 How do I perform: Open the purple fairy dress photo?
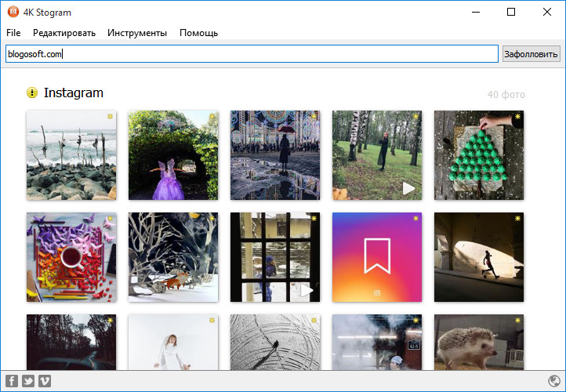[x=173, y=155]
